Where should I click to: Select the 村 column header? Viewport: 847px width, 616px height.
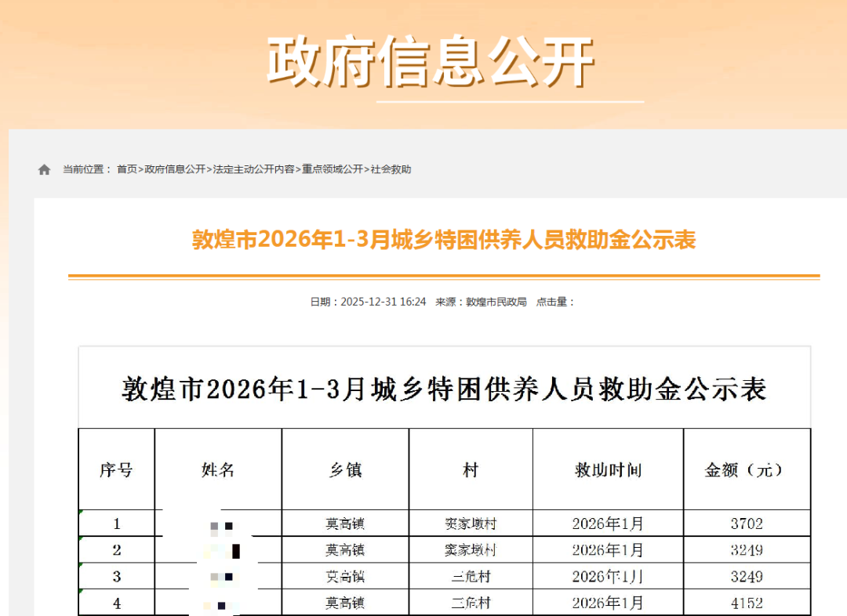click(x=471, y=469)
